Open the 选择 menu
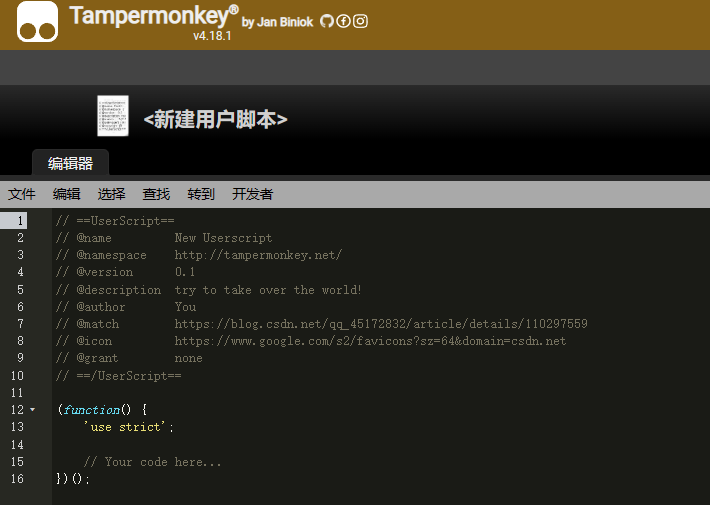 click(111, 194)
